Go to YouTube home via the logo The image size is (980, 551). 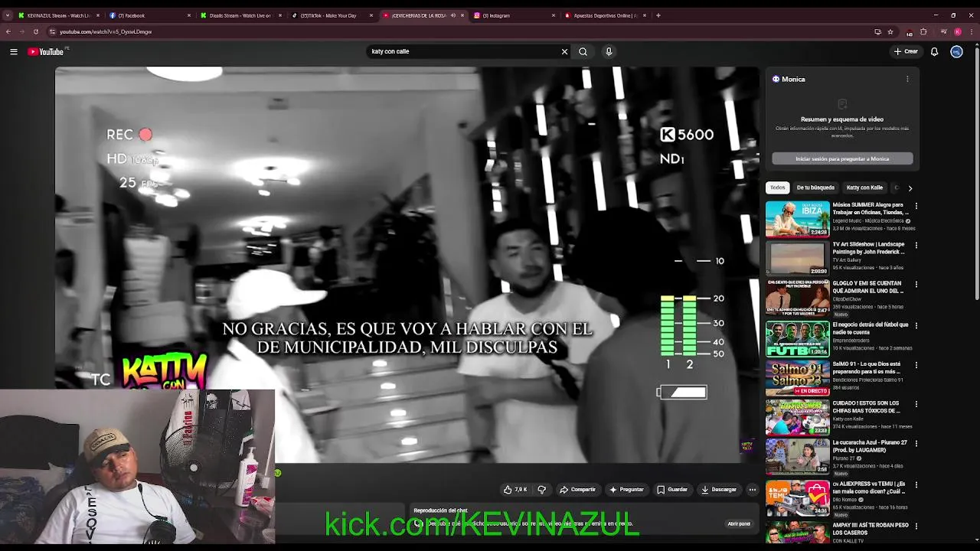46,51
